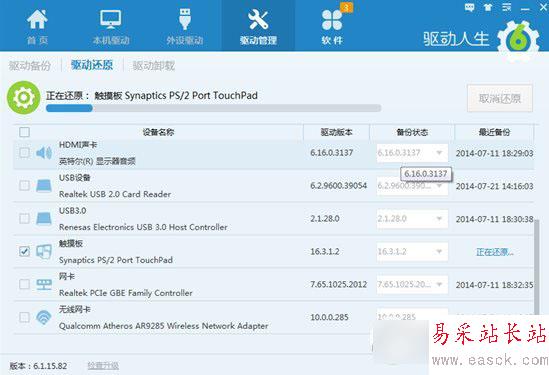Click the 设备名称 column header
Image resolution: width=549 pixels, height=375 pixels.
tap(158, 132)
